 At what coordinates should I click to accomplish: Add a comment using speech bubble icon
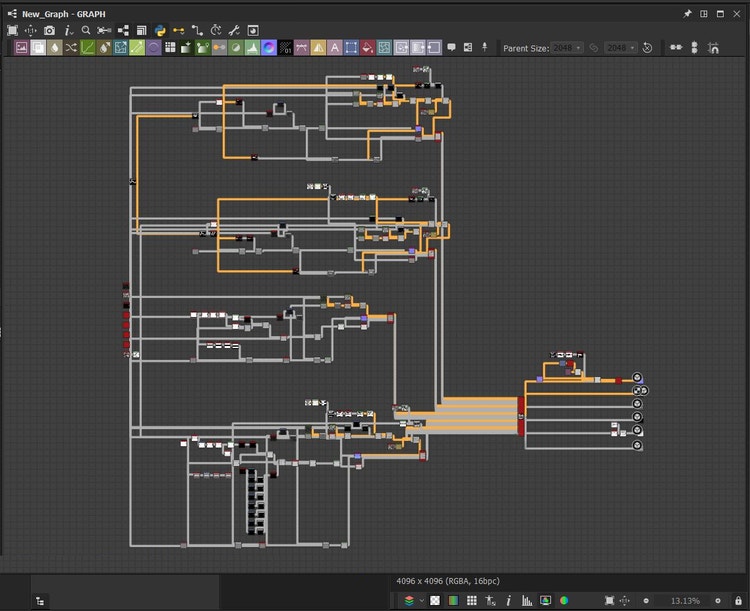click(451, 48)
